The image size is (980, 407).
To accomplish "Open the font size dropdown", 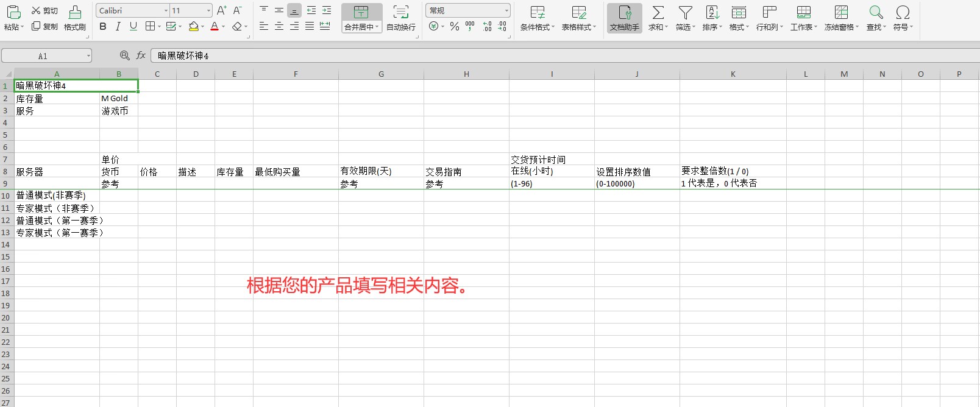I will click(208, 10).
